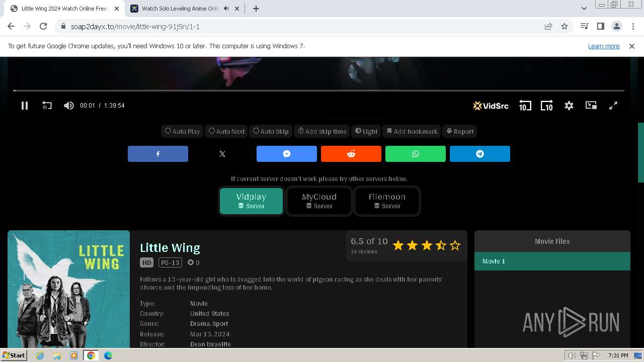Open United States country link
This screenshot has height=362, width=644.
(209, 314)
